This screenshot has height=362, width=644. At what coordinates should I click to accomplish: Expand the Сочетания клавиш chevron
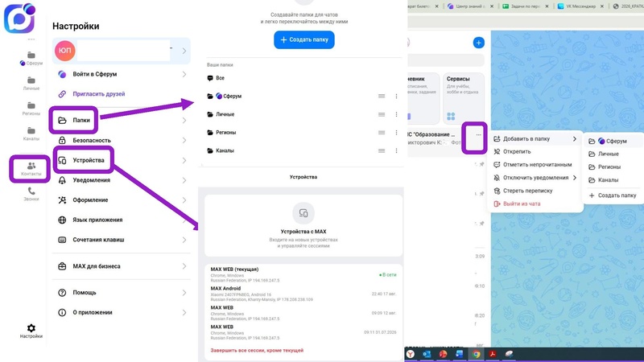click(x=184, y=240)
